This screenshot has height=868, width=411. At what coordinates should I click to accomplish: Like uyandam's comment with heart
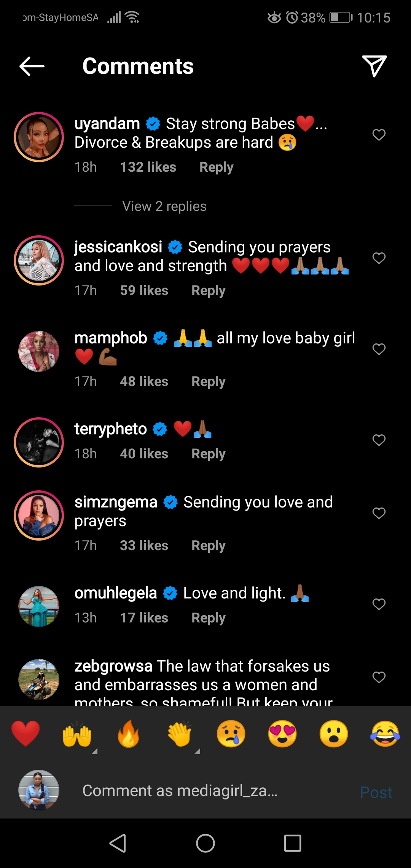[379, 135]
